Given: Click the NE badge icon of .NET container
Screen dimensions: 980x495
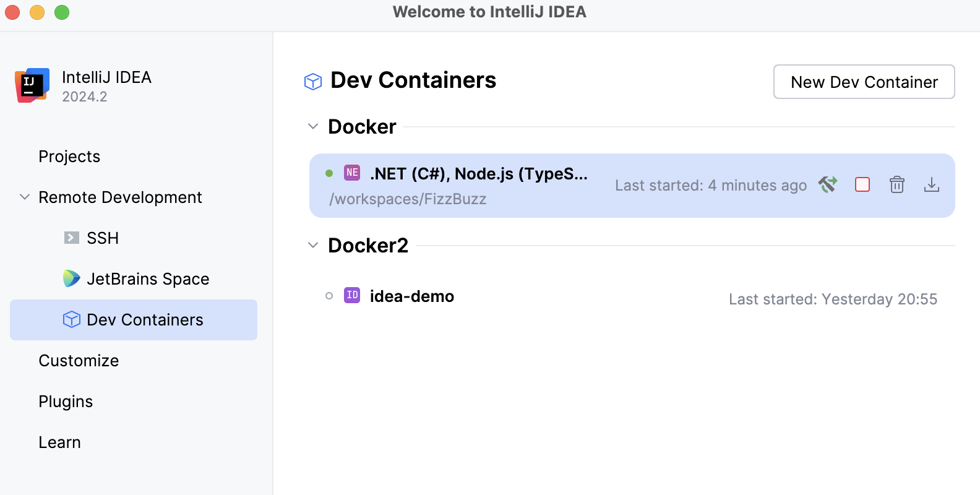Looking at the screenshot, I should (352, 173).
